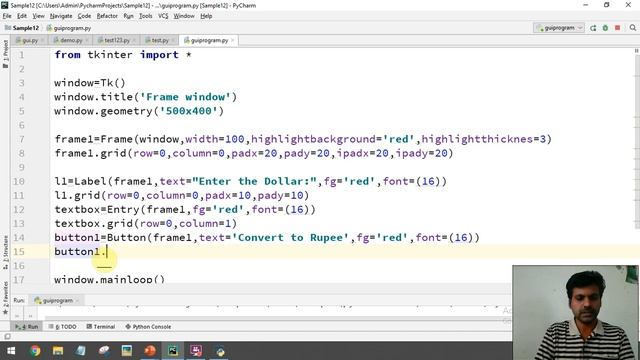640x360 pixels.
Task: Open the screen recorder taskbar icon
Action: pyautogui.click(x=196, y=351)
